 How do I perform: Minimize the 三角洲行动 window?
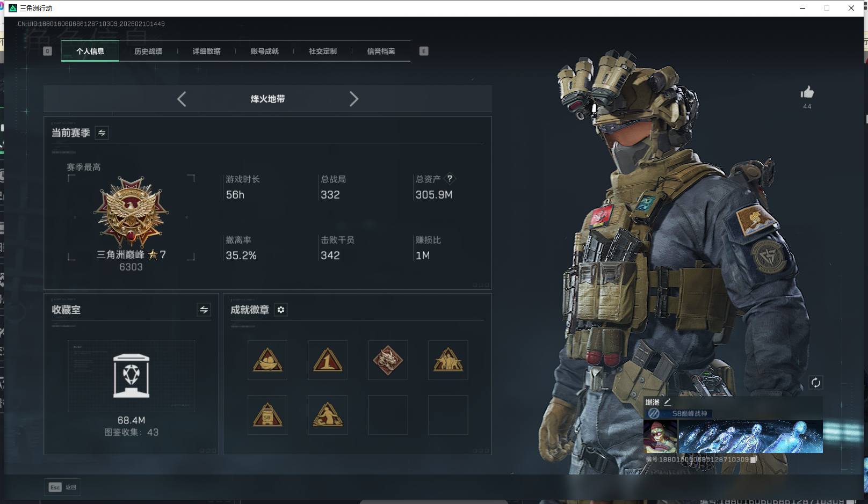[802, 8]
